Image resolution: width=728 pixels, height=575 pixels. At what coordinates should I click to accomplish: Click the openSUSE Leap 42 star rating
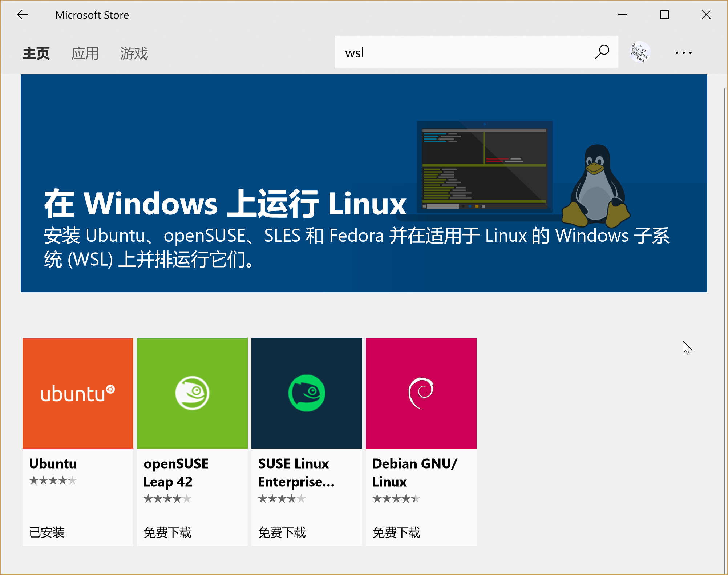[167, 499]
